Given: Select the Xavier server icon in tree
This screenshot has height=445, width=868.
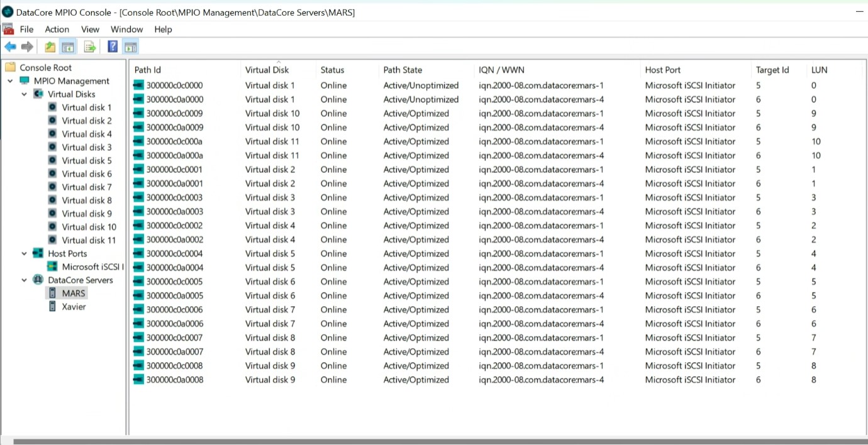Looking at the screenshot, I should 53,307.
